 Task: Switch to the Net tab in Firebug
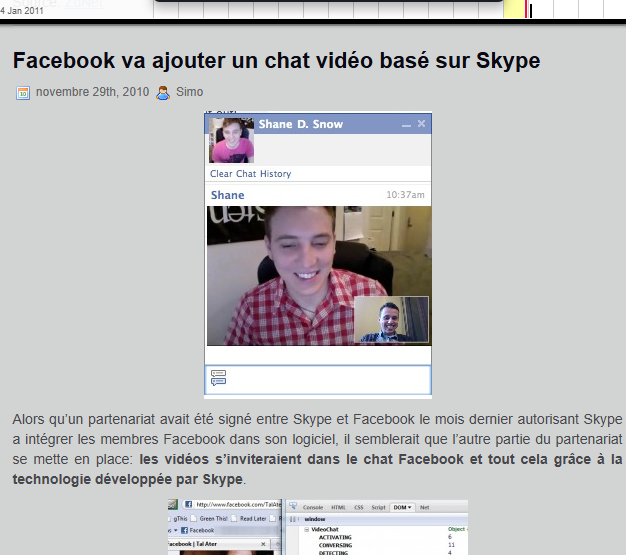tap(424, 507)
